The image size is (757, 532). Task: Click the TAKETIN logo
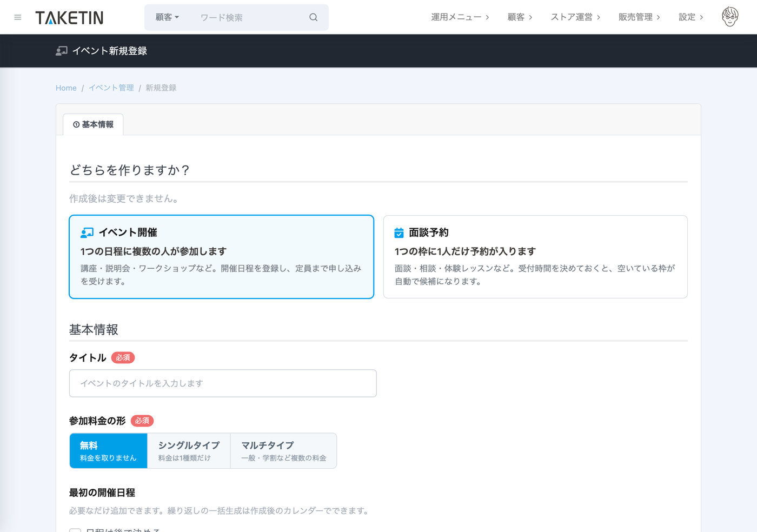point(69,18)
